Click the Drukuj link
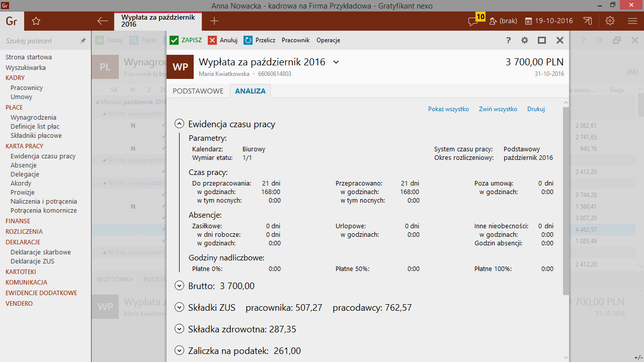Viewport: 644px width, 362px height. (x=536, y=109)
